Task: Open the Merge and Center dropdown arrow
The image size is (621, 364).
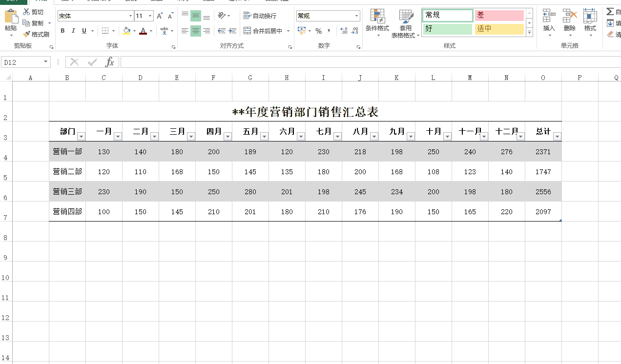Action: pos(288,31)
